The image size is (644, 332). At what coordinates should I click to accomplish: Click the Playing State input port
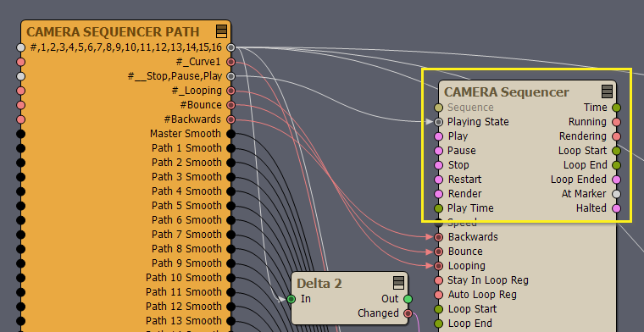[x=439, y=122]
